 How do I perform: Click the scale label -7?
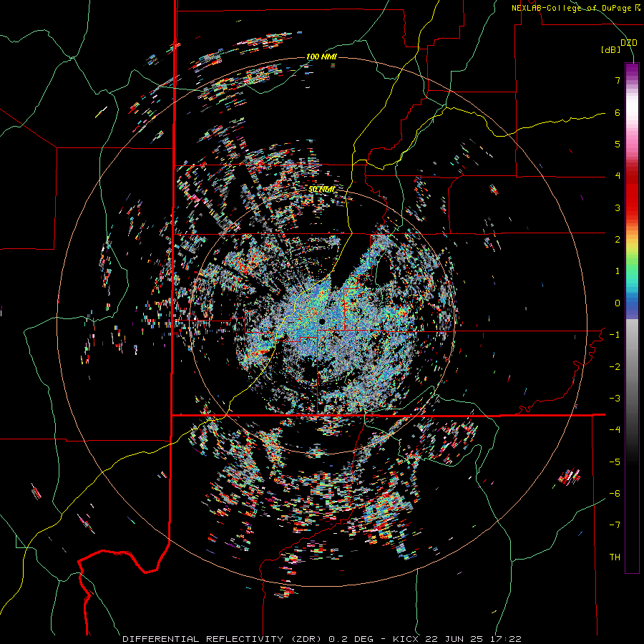click(x=615, y=525)
